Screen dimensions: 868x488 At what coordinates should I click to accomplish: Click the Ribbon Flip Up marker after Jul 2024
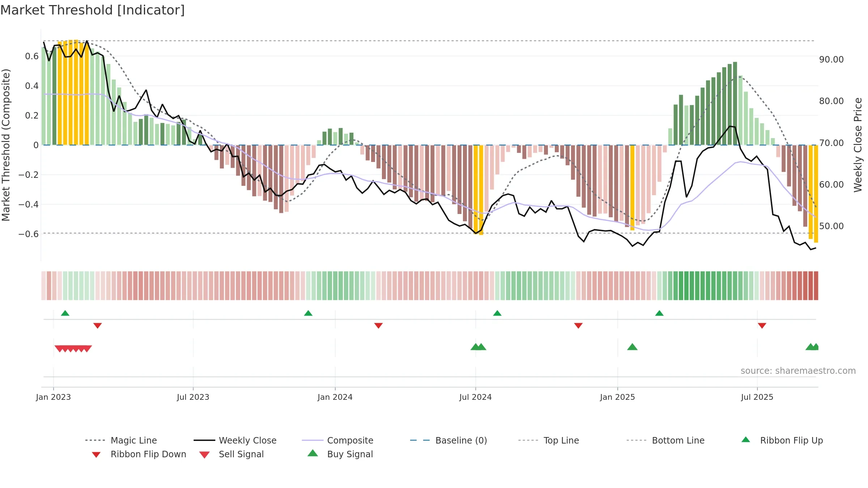point(497,313)
